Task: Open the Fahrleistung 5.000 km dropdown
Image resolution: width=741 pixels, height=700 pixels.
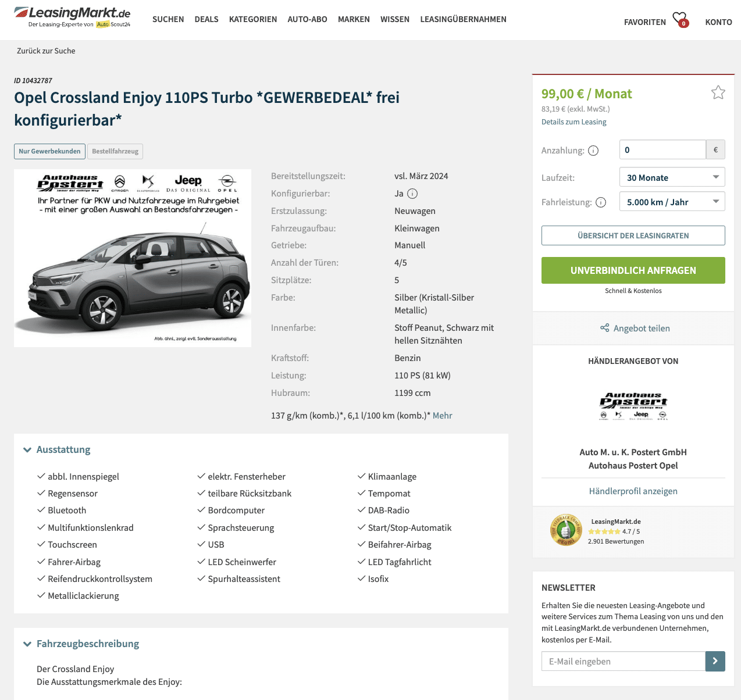Action: [x=672, y=202]
